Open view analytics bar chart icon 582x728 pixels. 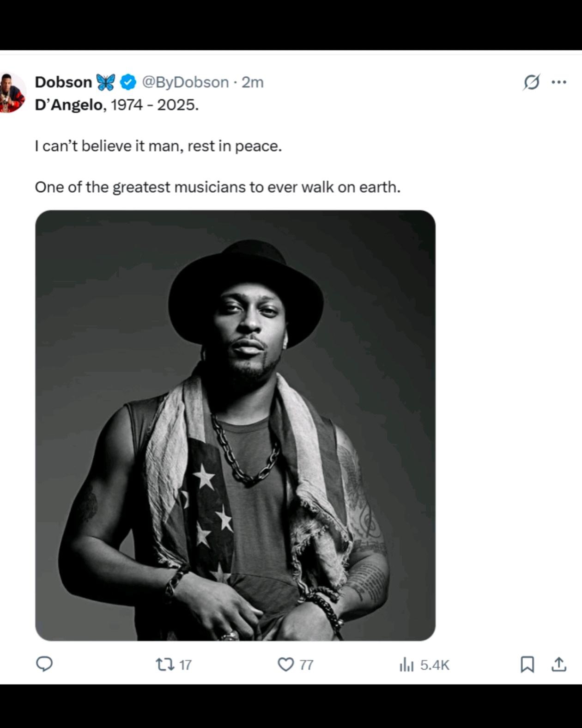coord(406,665)
